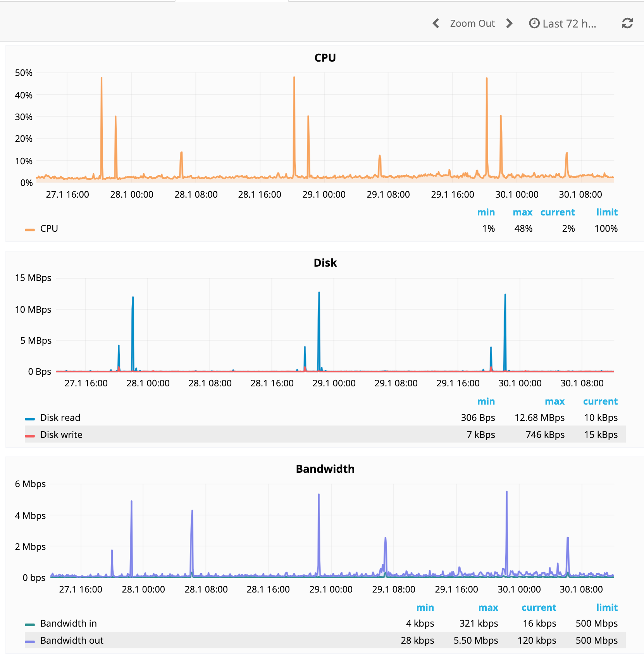Click the red Disk write color swatch

pyautogui.click(x=30, y=435)
